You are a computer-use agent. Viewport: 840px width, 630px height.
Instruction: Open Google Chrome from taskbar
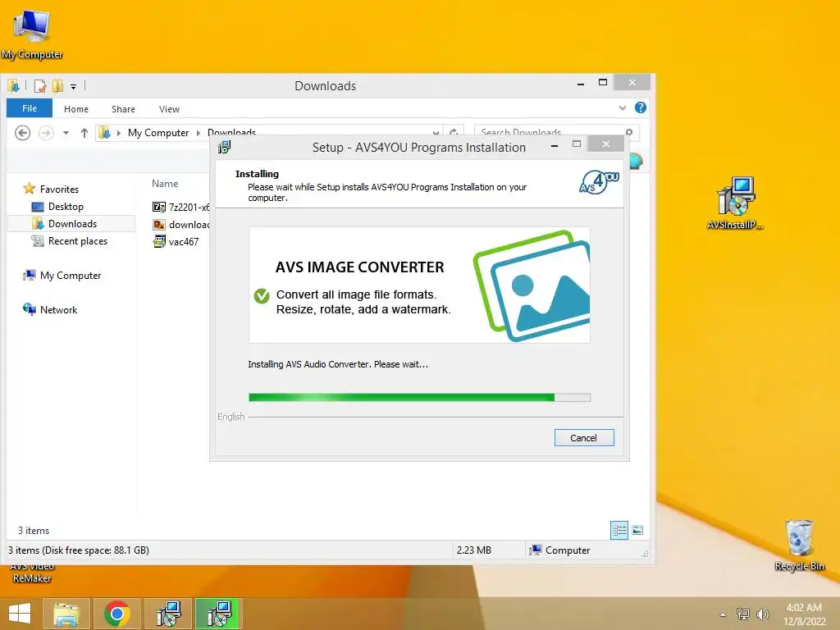point(117,614)
